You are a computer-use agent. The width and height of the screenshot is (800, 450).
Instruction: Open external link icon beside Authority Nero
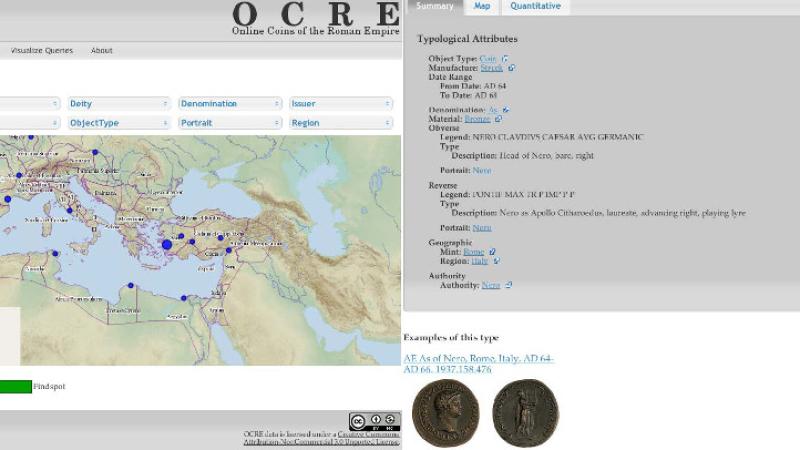[x=508, y=285]
